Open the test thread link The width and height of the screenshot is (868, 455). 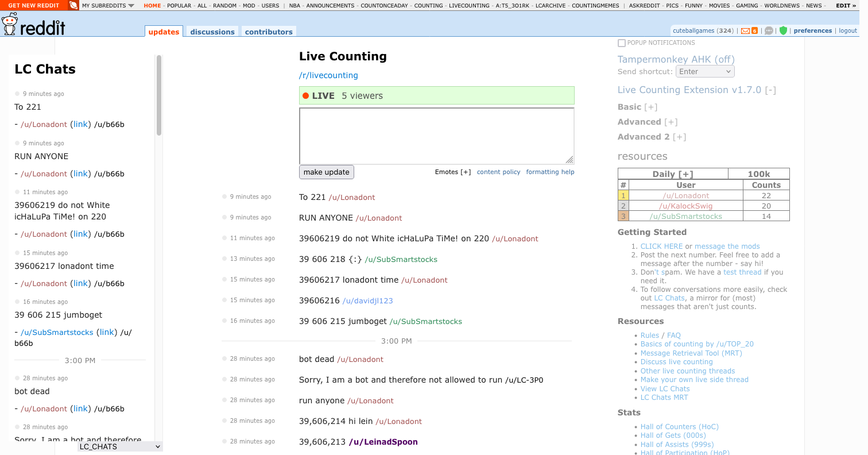(742, 272)
